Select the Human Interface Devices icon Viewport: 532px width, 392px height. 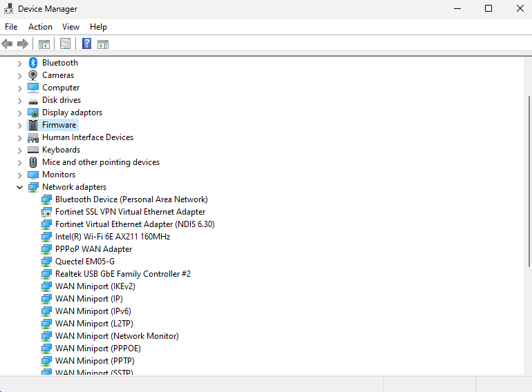pyautogui.click(x=33, y=137)
